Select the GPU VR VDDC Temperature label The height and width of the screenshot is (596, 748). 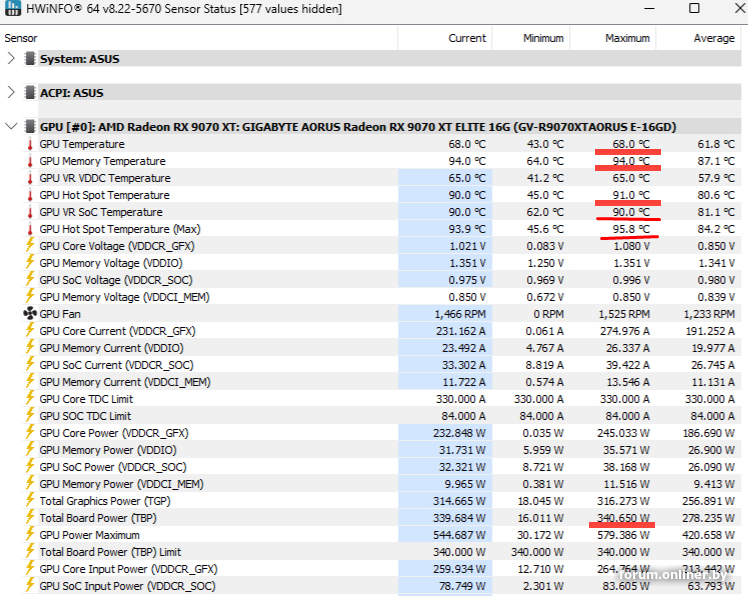point(105,178)
